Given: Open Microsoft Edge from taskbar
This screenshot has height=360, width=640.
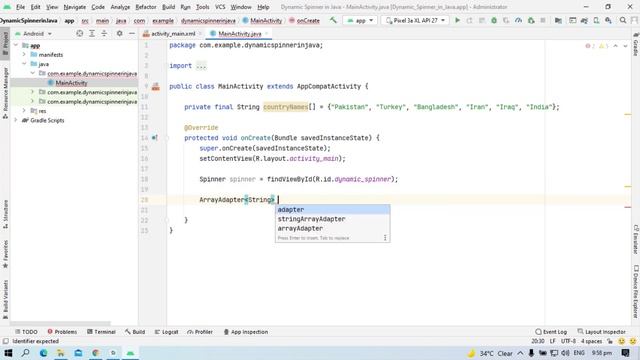Looking at the screenshot, I should point(43,353).
